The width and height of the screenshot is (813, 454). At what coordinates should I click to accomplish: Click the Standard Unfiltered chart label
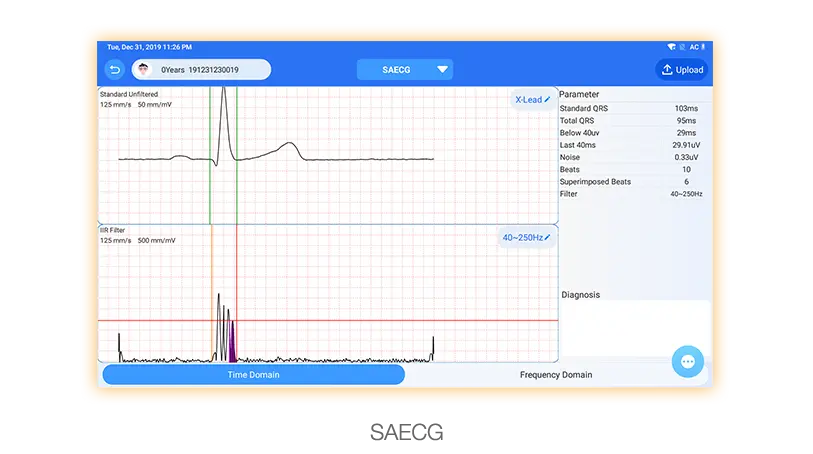(129, 94)
